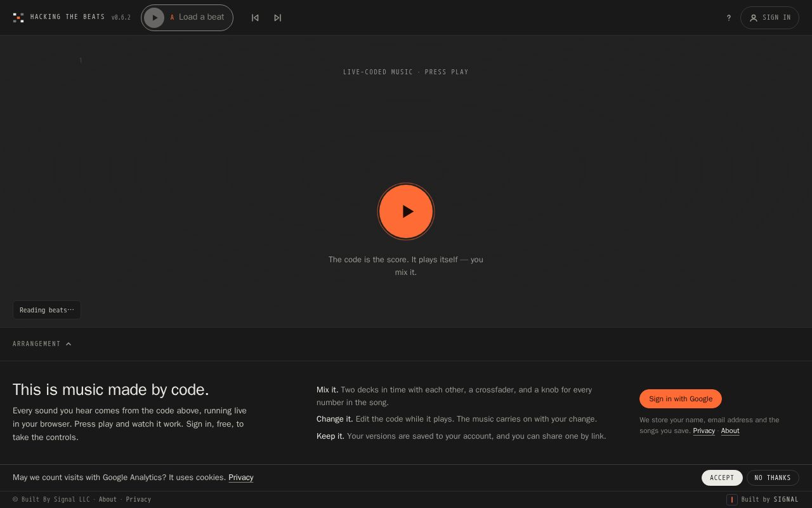
Task: Open Privacy link in the cookie banner
Action: (241, 478)
